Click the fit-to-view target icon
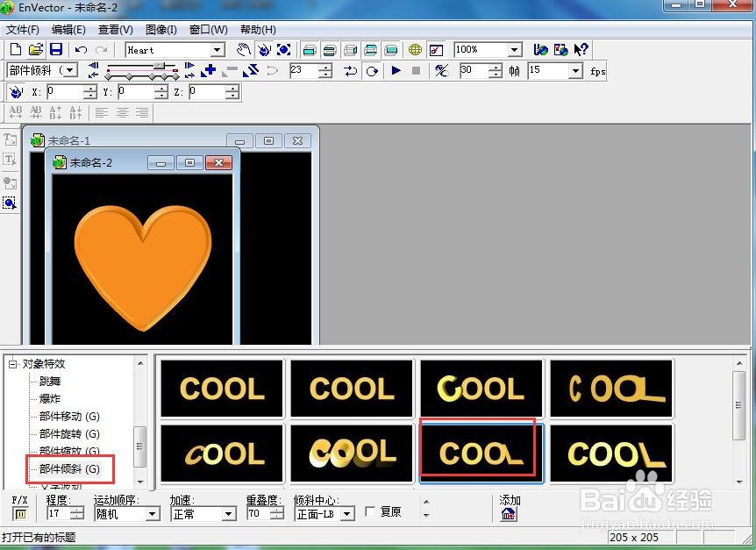This screenshot has width=756, height=550. coord(284,50)
